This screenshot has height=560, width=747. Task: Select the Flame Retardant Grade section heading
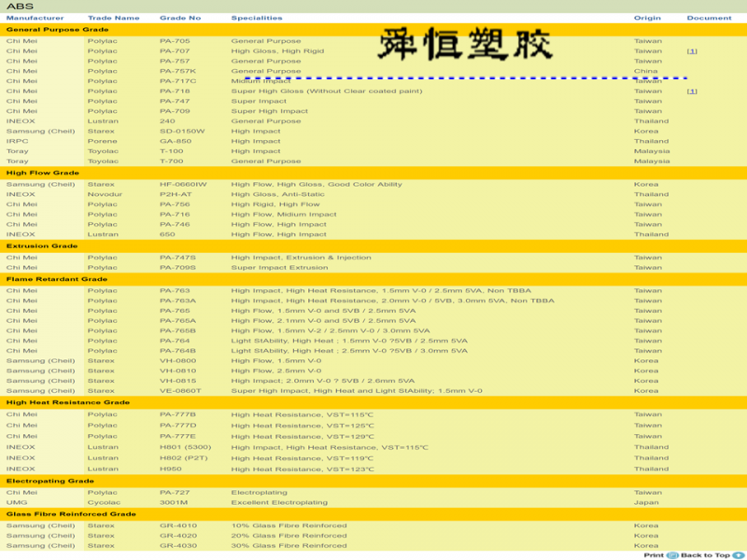click(x=57, y=279)
